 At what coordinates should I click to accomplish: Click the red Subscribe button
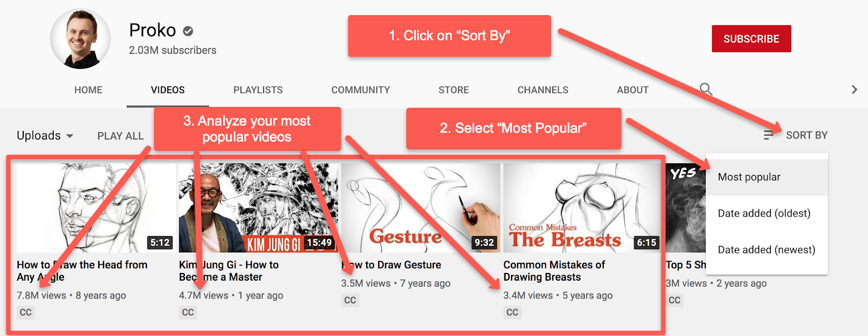[x=751, y=39]
